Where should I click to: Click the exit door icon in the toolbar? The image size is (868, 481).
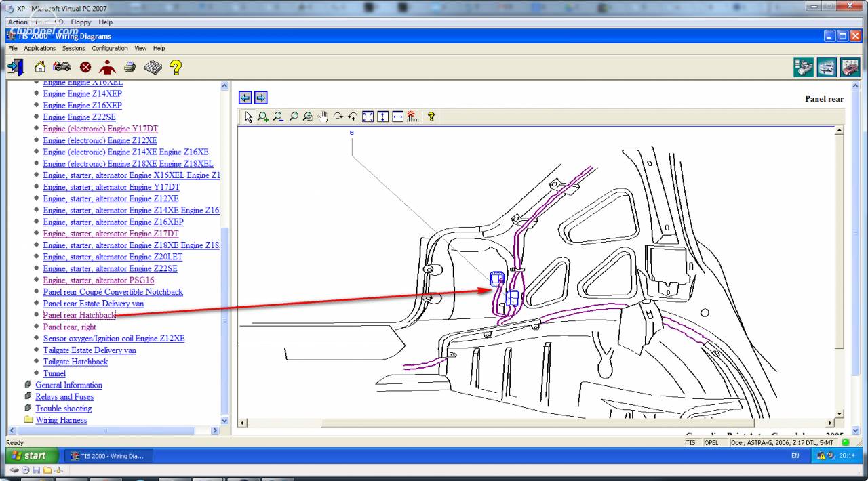point(16,67)
